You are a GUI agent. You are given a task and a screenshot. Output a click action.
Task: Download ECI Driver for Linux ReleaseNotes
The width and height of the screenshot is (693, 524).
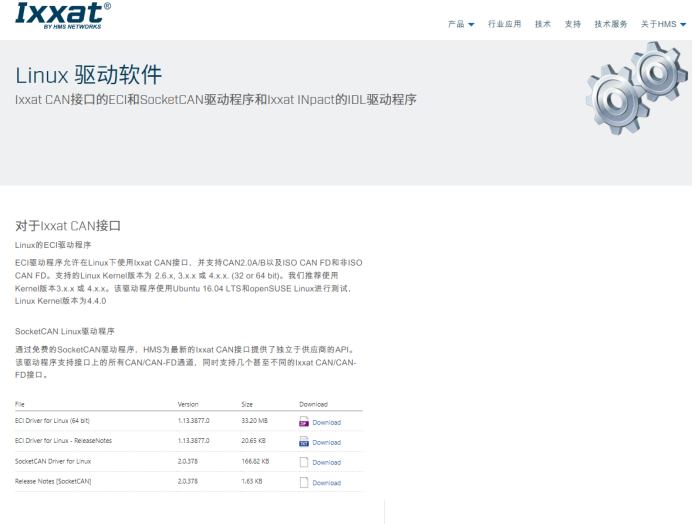coord(327,442)
